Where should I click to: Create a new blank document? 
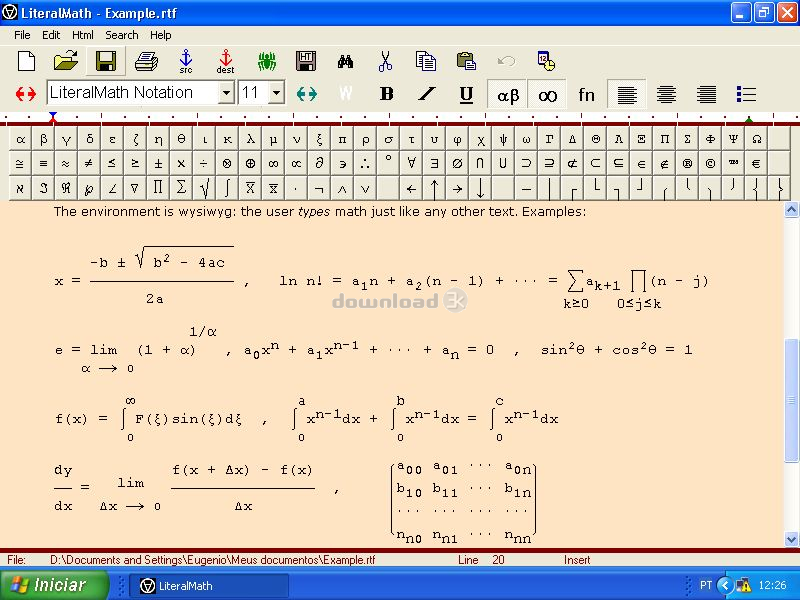[26, 61]
